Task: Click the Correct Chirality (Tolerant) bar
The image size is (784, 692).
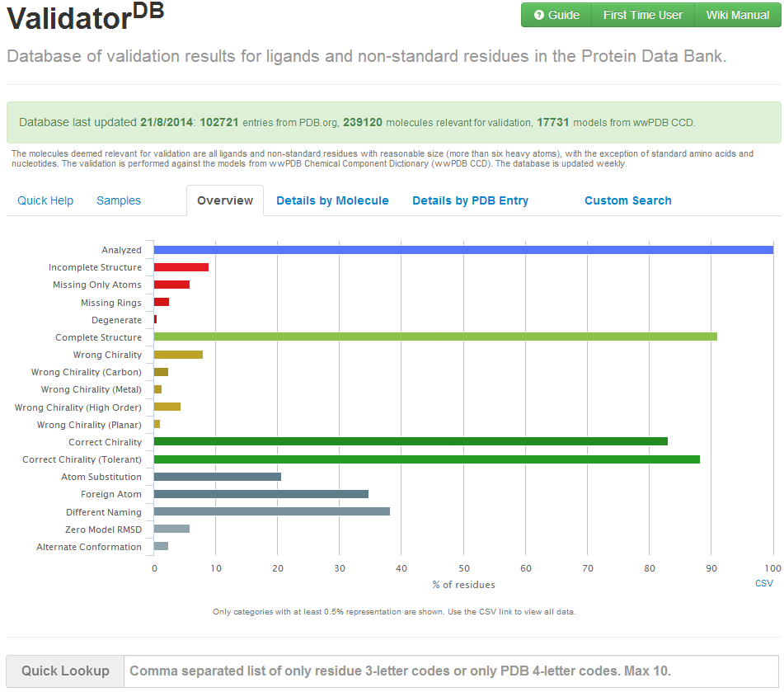Action: pyautogui.click(x=426, y=459)
